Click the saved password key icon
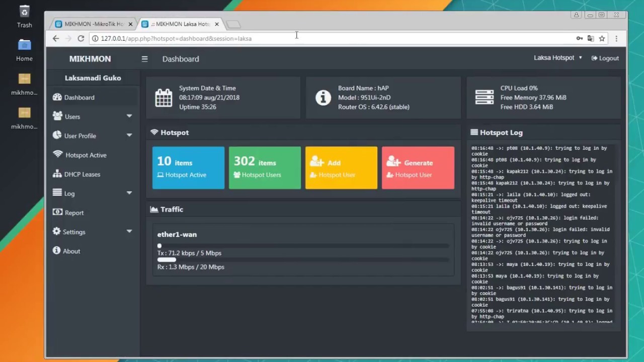The width and height of the screenshot is (644, 362). [x=580, y=38]
